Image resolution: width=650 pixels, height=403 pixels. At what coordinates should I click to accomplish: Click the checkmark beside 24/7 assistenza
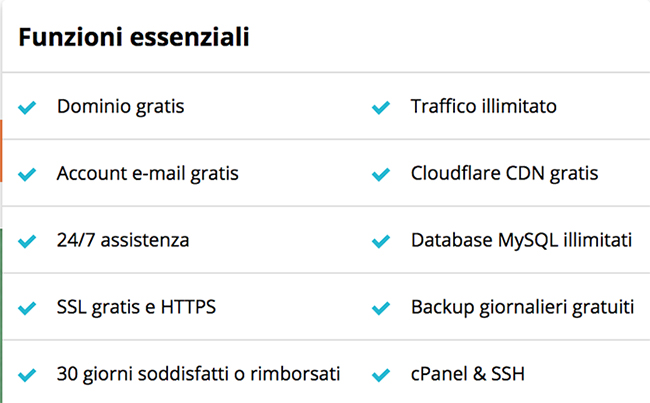[x=28, y=241]
